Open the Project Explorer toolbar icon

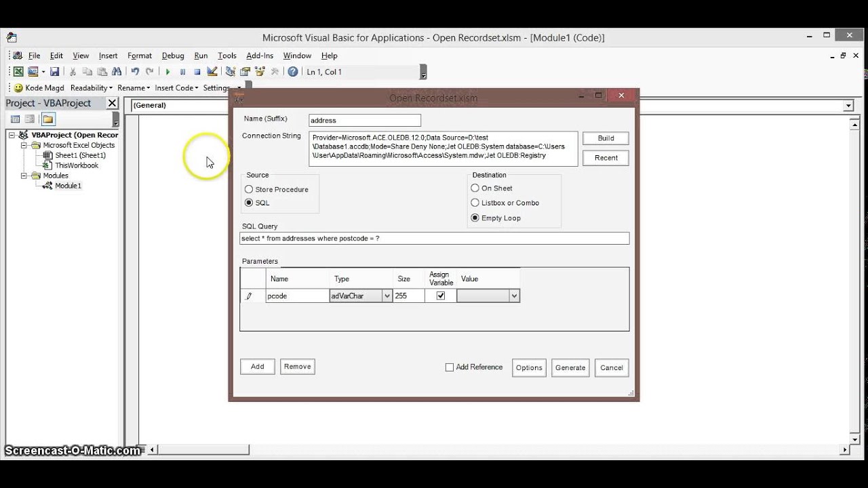(x=231, y=71)
